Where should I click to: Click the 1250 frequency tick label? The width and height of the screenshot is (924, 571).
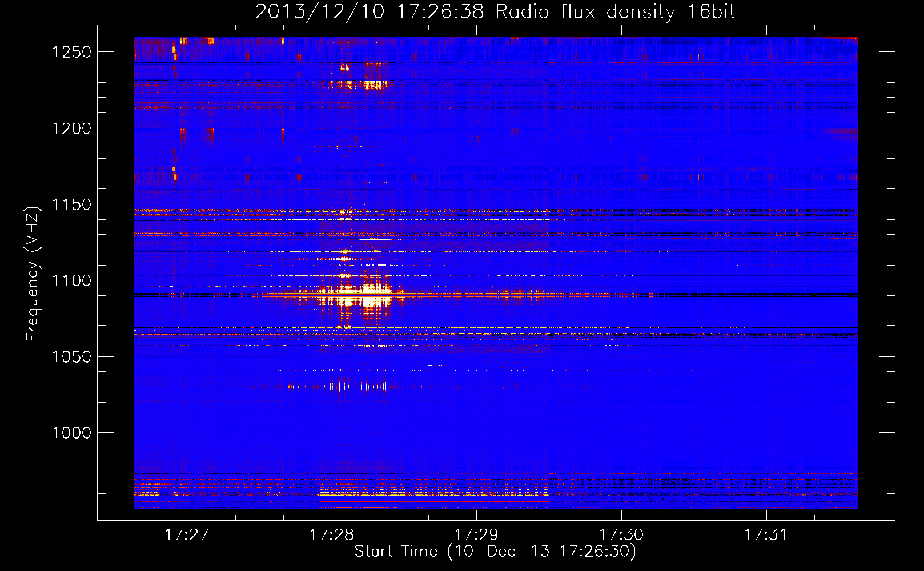[71, 52]
